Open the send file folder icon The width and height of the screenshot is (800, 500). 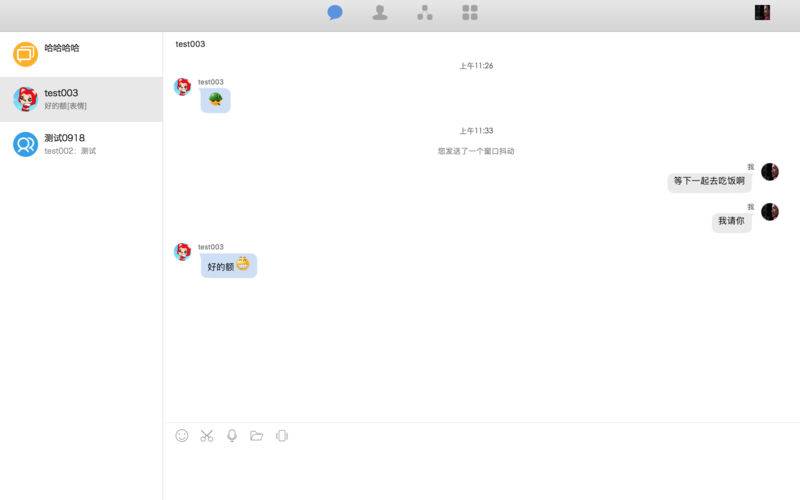tap(257, 436)
